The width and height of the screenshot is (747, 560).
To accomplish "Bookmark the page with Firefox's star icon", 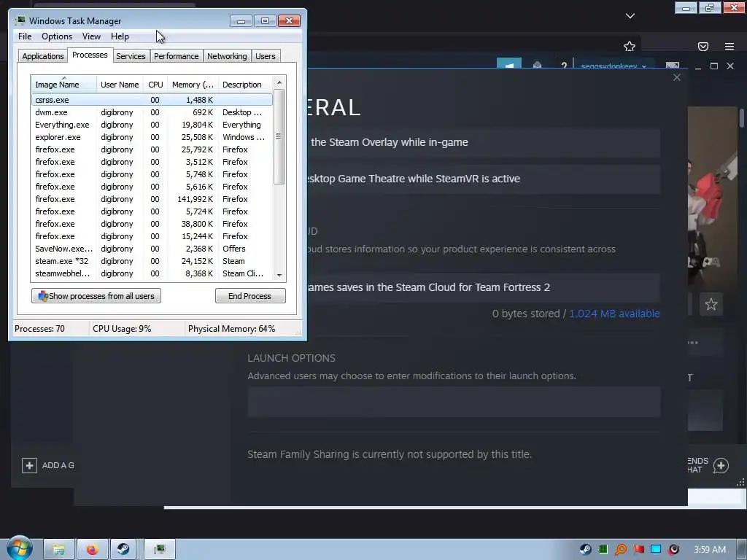I will (x=630, y=46).
